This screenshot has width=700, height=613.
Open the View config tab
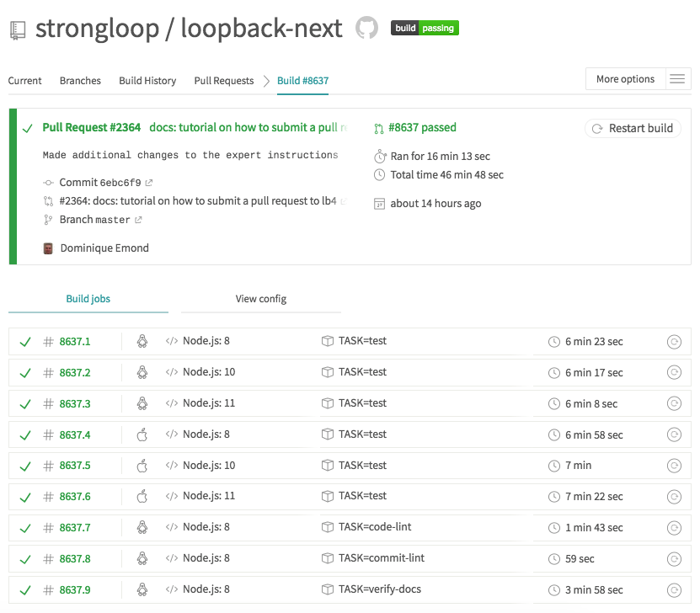[x=261, y=299]
